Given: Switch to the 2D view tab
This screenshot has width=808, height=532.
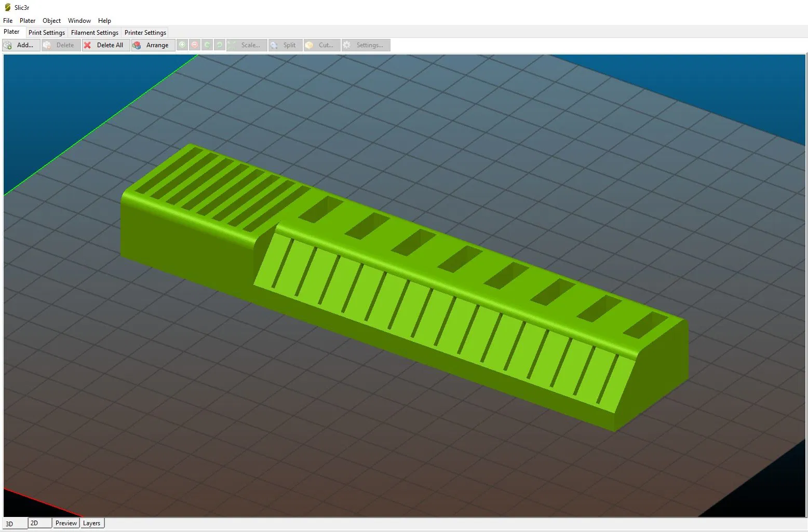Looking at the screenshot, I should pos(39,523).
